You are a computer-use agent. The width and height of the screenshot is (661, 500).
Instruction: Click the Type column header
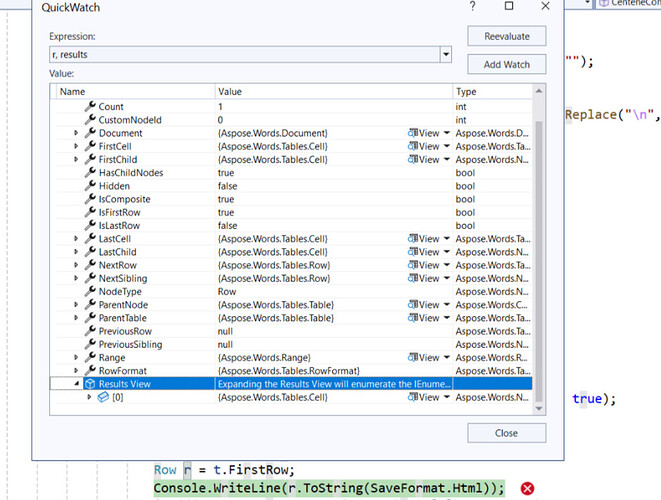point(492,92)
